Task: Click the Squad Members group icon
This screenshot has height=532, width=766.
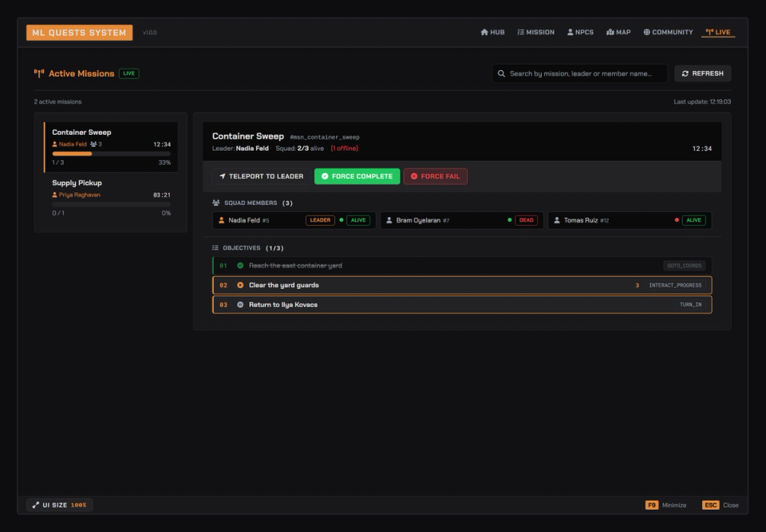Action: [216, 203]
